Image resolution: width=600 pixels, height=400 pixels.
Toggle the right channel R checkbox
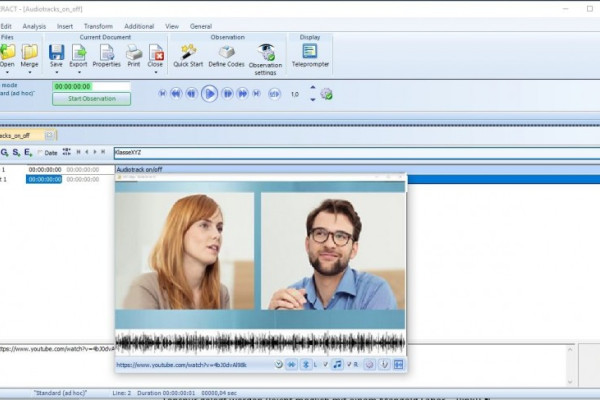coord(349,364)
